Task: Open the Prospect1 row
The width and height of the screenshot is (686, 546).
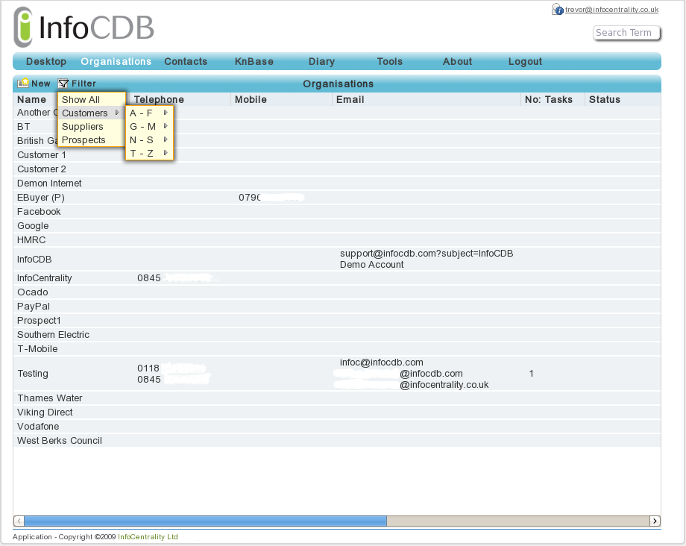Action: click(x=337, y=321)
